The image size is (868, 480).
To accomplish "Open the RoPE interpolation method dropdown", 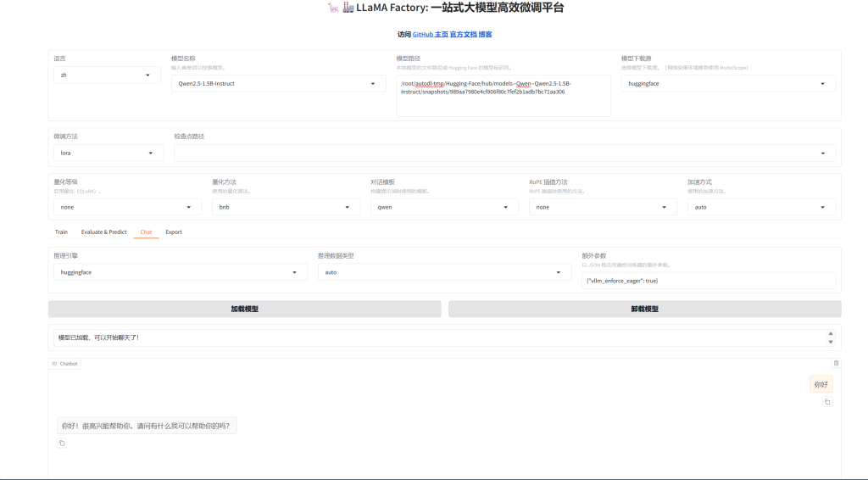I will (x=603, y=207).
